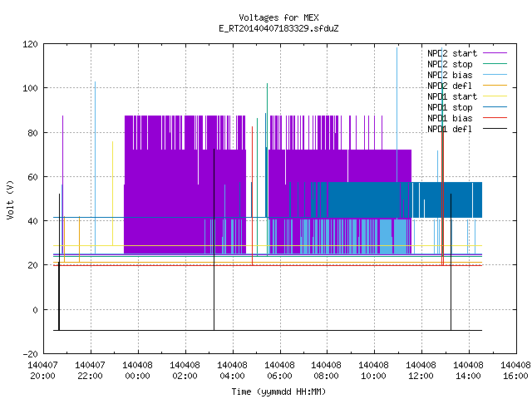This screenshot has width=532, height=399.
Task: Click the purple NPD2 start legend line
Action: pyautogui.click(x=495, y=53)
